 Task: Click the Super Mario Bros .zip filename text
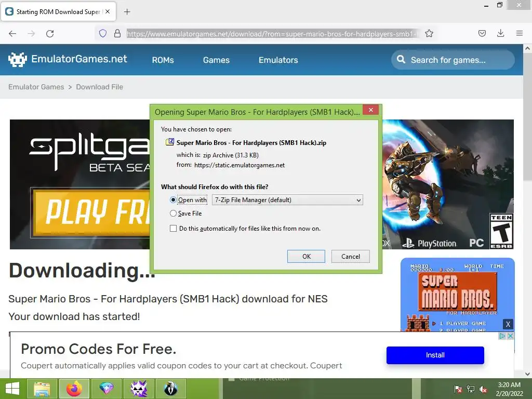click(x=251, y=143)
